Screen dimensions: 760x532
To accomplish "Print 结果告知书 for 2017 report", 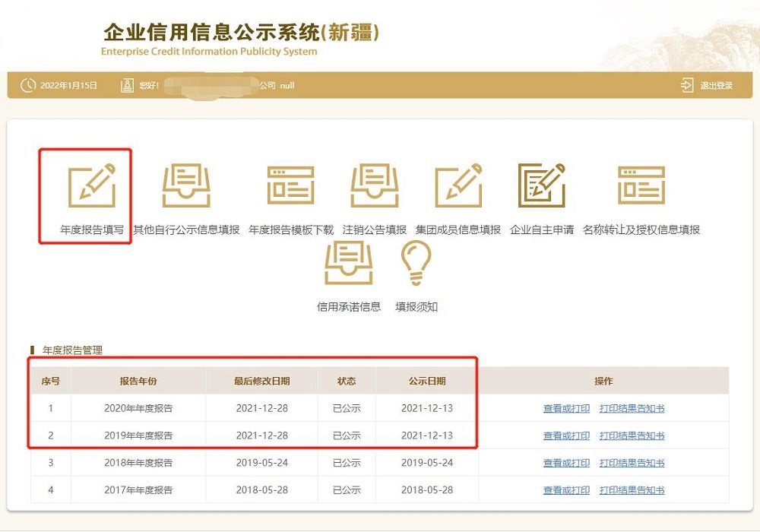I will click(x=632, y=490).
